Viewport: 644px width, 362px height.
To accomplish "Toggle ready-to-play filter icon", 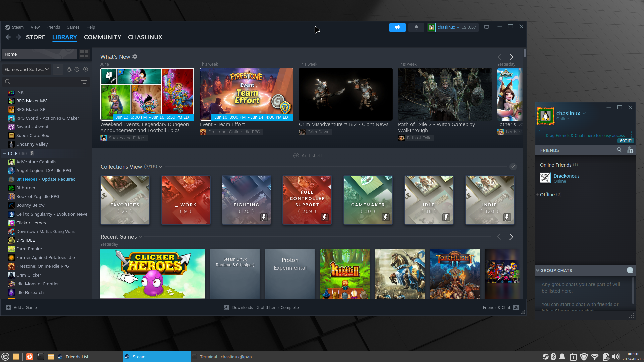I will [x=86, y=69].
